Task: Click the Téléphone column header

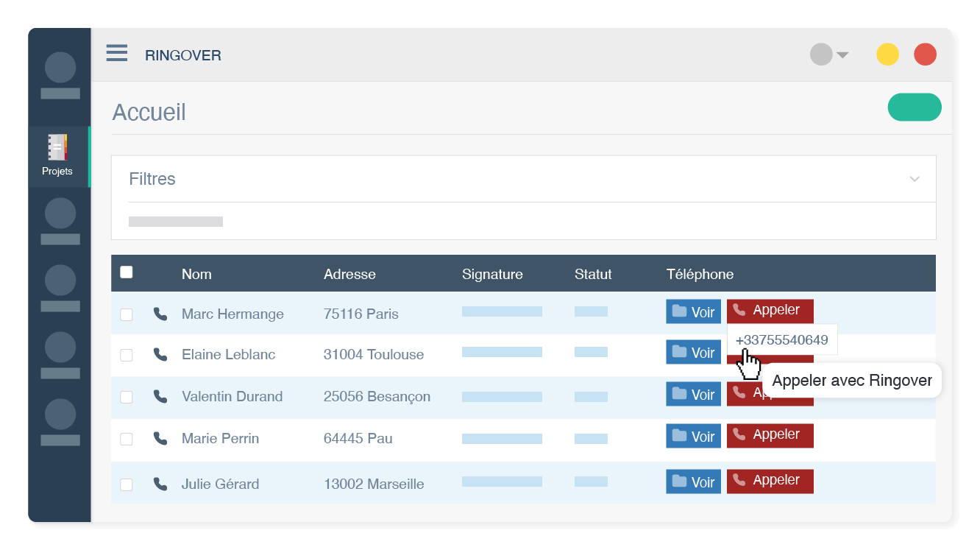Action: click(x=700, y=273)
